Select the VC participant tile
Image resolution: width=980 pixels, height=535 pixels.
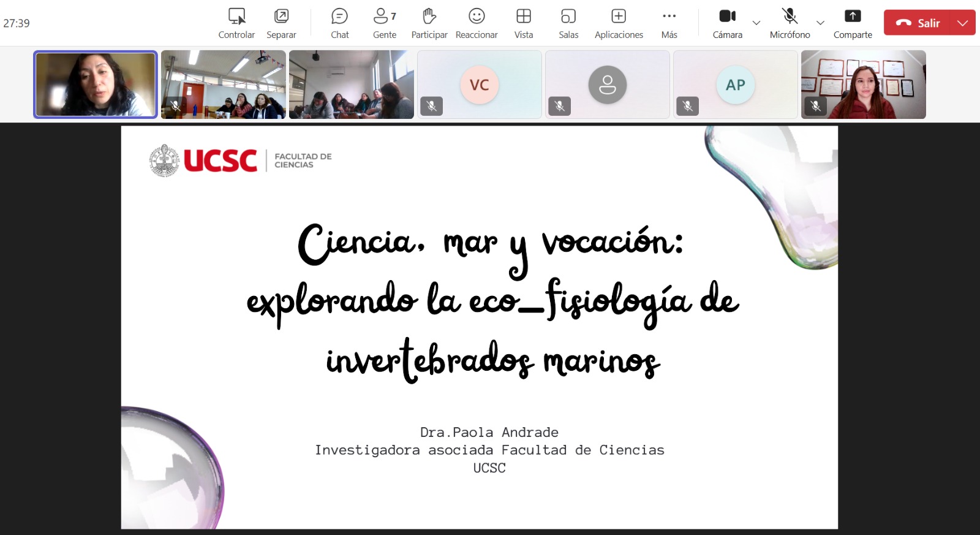coord(480,85)
